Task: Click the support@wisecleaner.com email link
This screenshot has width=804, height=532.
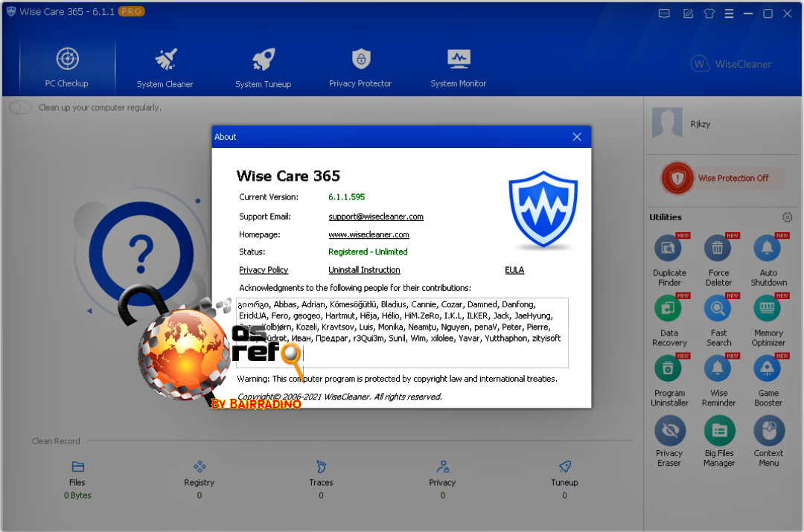Action: pyautogui.click(x=376, y=217)
